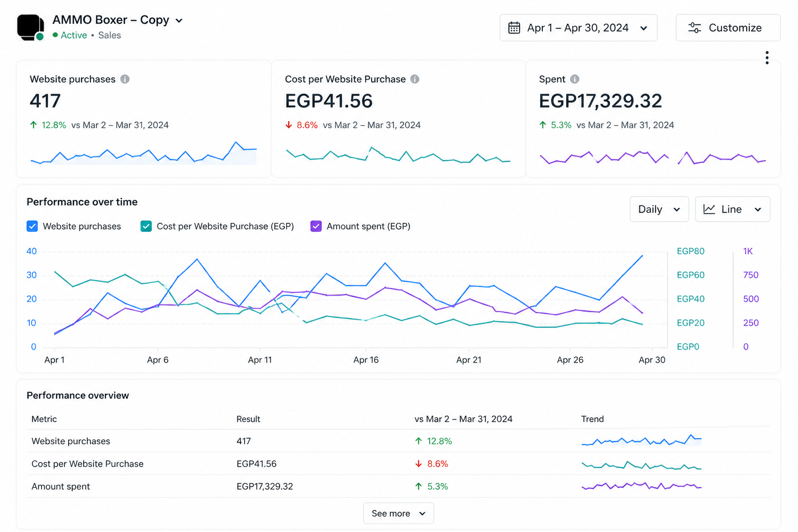This screenshot has width=798, height=532.
Task: Select the Amount spent overview row
Action: point(398,486)
